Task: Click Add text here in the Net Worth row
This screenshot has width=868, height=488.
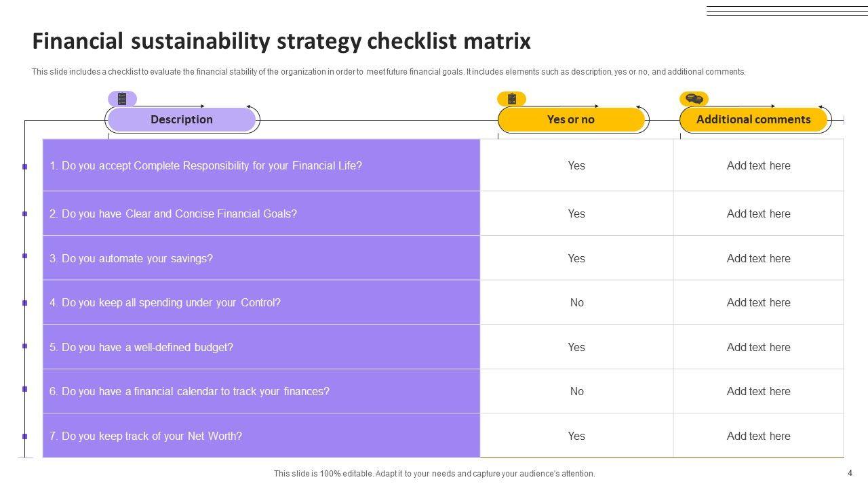Action: tap(758, 436)
